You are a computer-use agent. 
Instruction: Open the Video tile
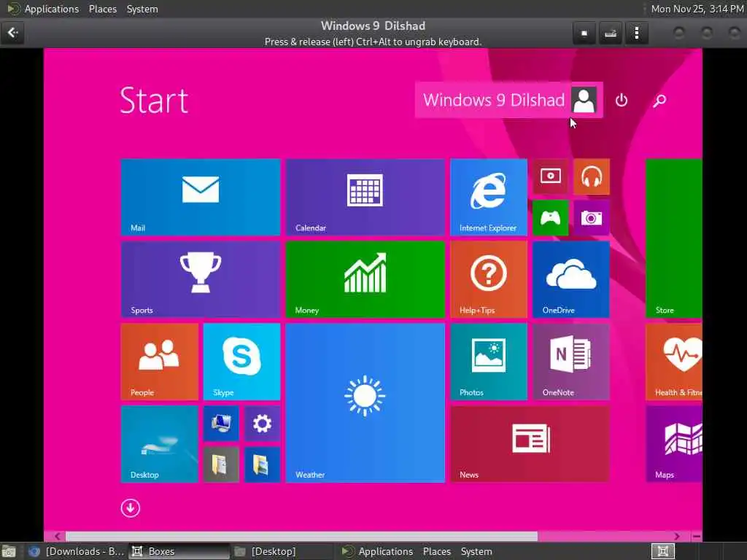[x=550, y=176]
